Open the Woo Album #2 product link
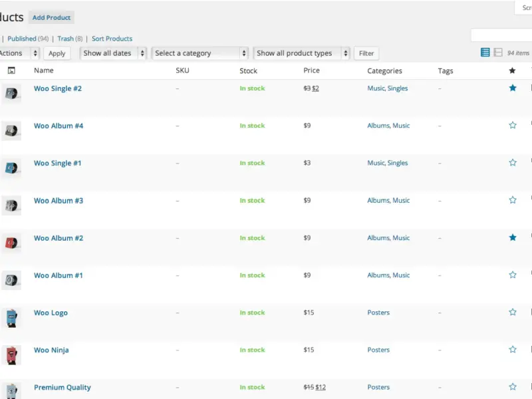 tap(59, 238)
